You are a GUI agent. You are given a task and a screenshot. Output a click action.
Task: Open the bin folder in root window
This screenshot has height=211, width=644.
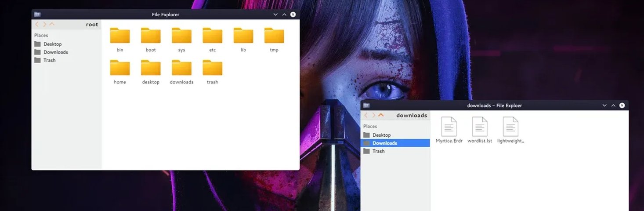(x=120, y=36)
